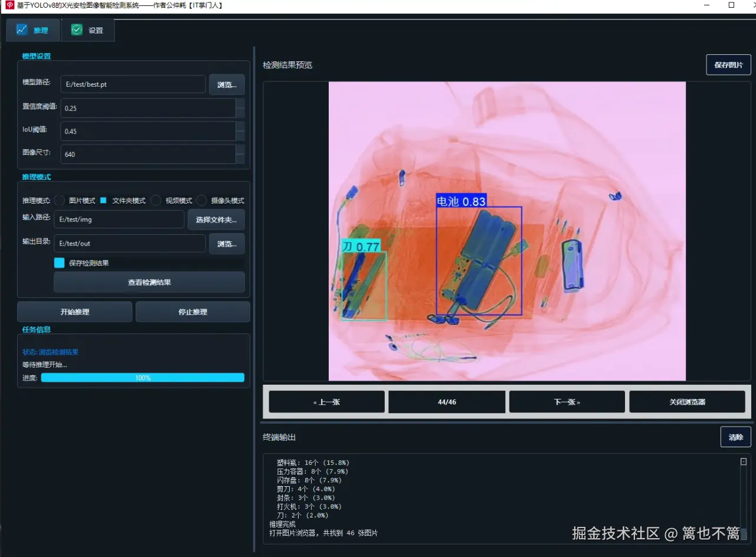
Task: Go to next image with 下一张
Action: [567, 402]
